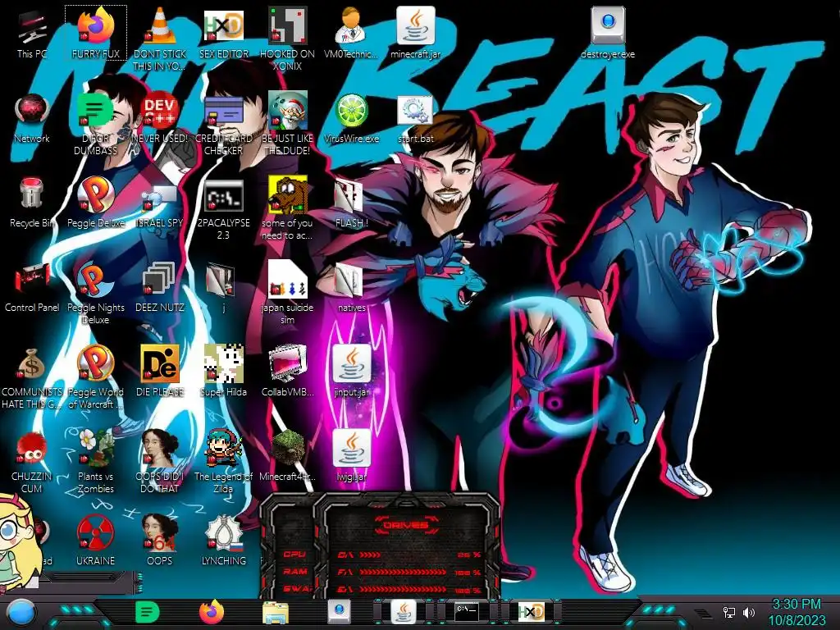Image resolution: width=840 pixels, height=630 pixels.
Task: Switch to destroyer app in taskbar
Action: coord(339,612)
